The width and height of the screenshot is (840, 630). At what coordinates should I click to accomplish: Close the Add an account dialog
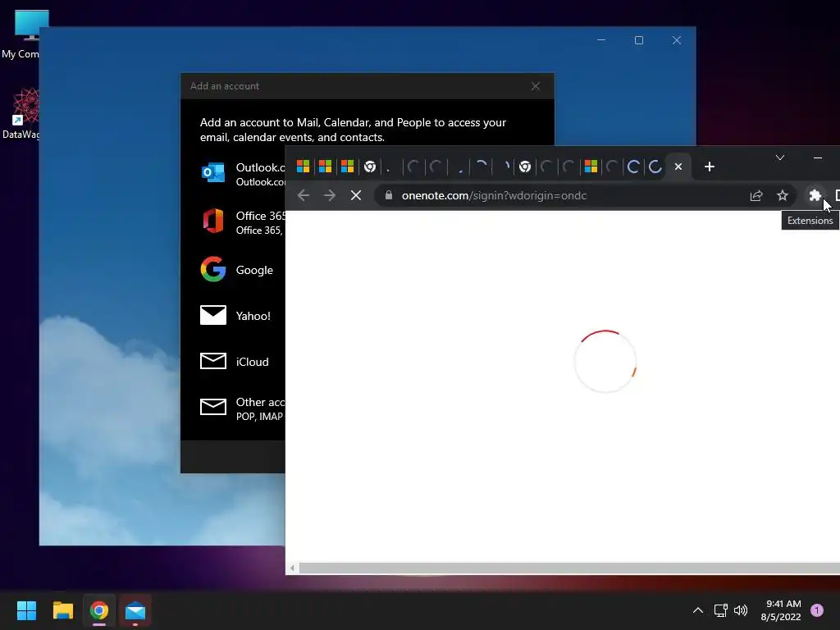535,86
